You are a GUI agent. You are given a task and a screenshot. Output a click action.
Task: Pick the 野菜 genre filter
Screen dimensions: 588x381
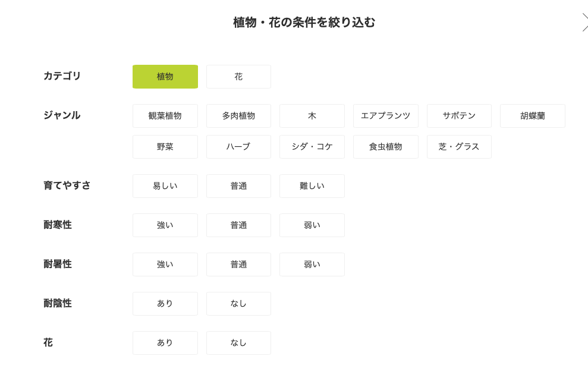coord(165,147)
